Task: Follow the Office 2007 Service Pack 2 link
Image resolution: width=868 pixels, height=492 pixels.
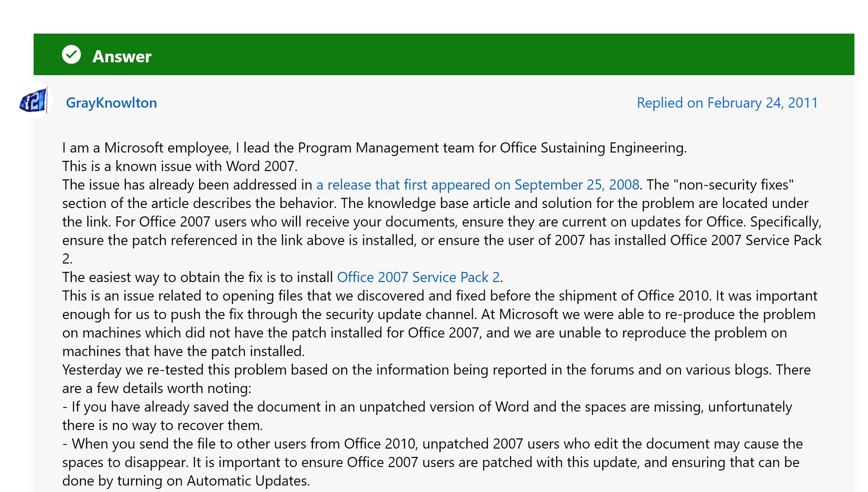Action: (418, 278)
